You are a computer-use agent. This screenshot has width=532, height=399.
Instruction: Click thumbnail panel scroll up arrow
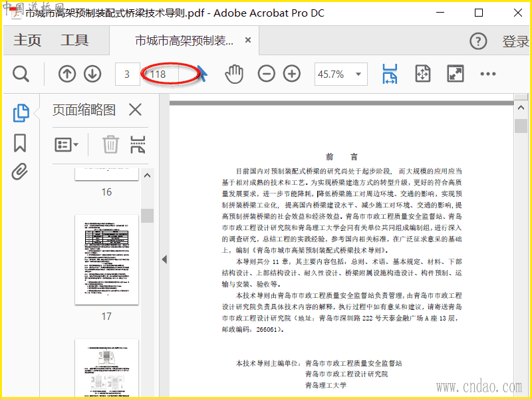click(147, 176)
